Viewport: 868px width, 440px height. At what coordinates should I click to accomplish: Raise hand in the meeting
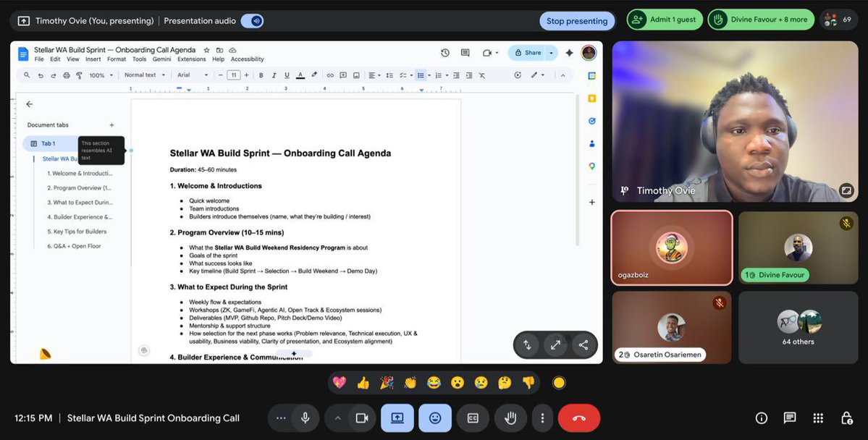(510, 418)
